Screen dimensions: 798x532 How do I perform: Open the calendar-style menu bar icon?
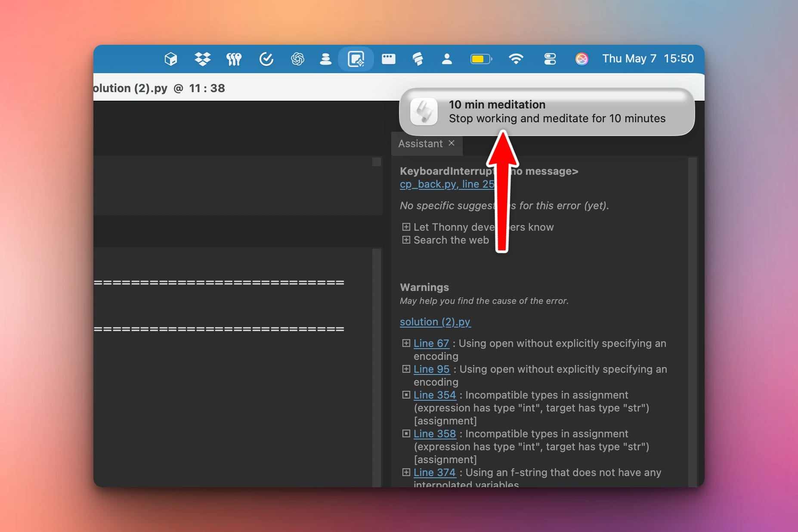pyautogui.click(x=388, y=59)
